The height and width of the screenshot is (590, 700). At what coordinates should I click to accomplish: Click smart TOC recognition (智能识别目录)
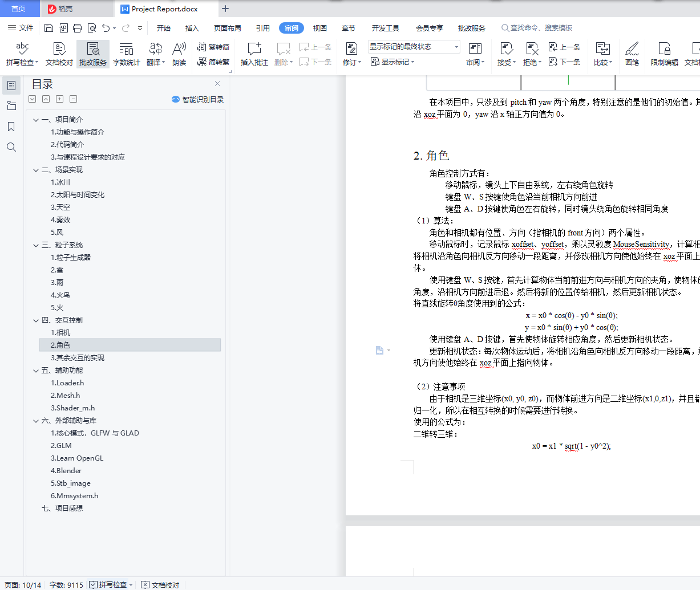pos(197,99)
